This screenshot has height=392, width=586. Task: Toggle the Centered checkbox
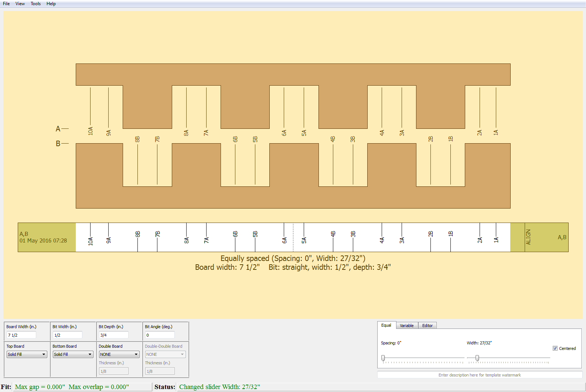point(555,348)
